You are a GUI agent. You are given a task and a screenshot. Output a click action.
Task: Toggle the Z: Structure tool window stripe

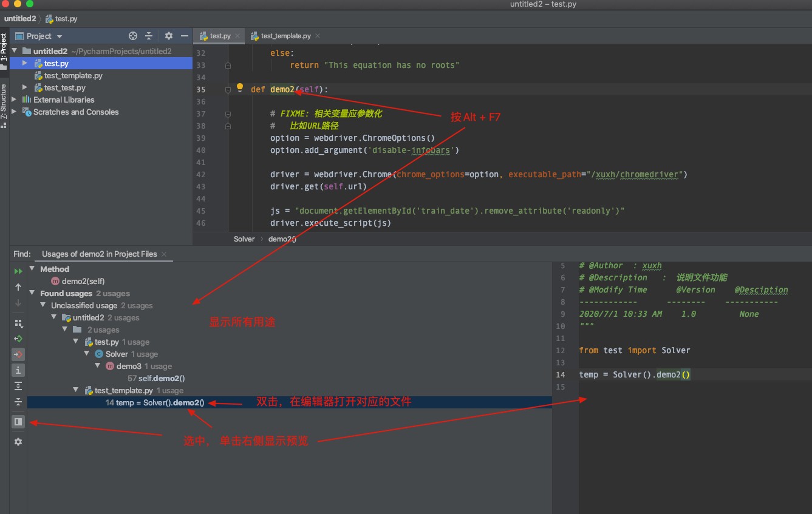pos(4,106)
